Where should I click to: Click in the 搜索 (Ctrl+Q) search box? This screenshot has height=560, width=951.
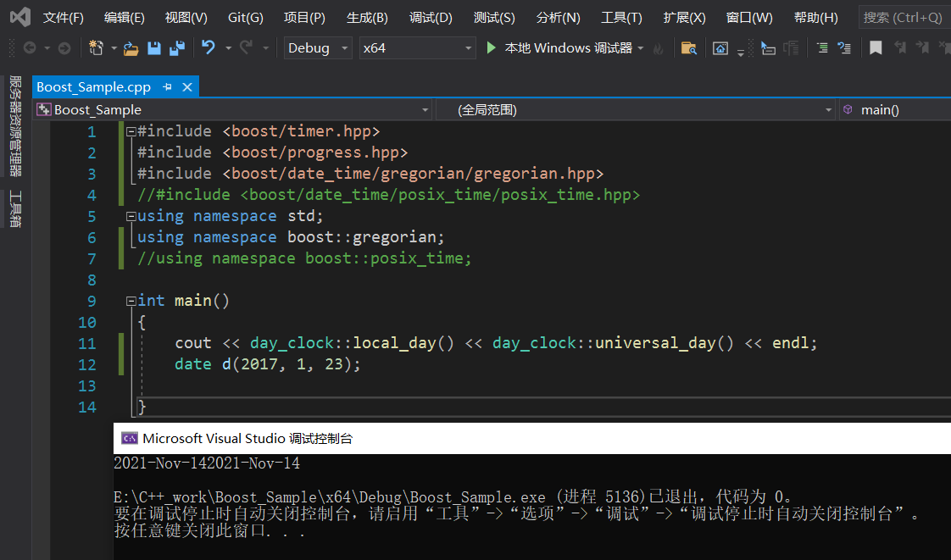(x=904, y=18)
